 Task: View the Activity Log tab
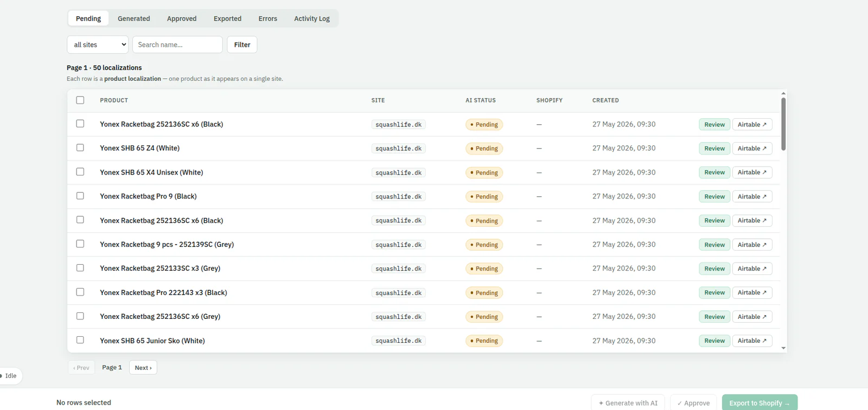click(x=312, y=18)
